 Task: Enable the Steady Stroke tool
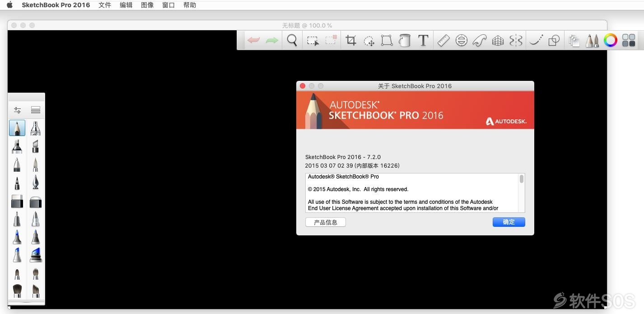(x=536, y=41)
